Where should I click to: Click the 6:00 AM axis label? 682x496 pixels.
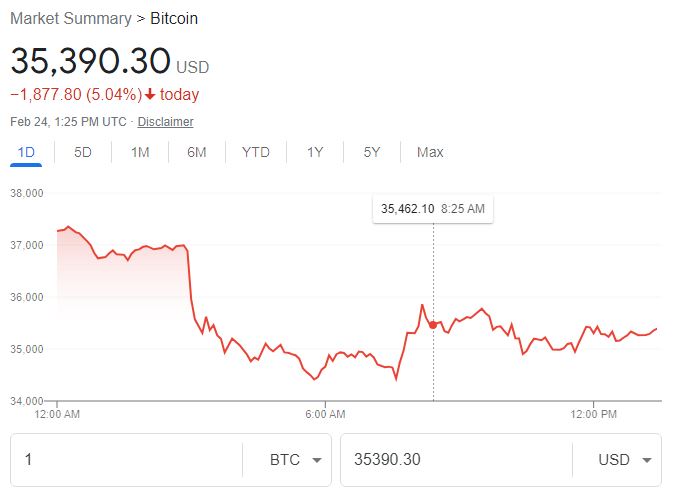point(325,413)
